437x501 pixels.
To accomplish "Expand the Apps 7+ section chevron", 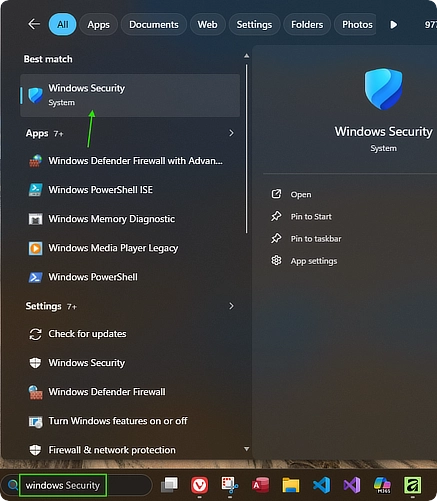I will (x=231, y=133).
